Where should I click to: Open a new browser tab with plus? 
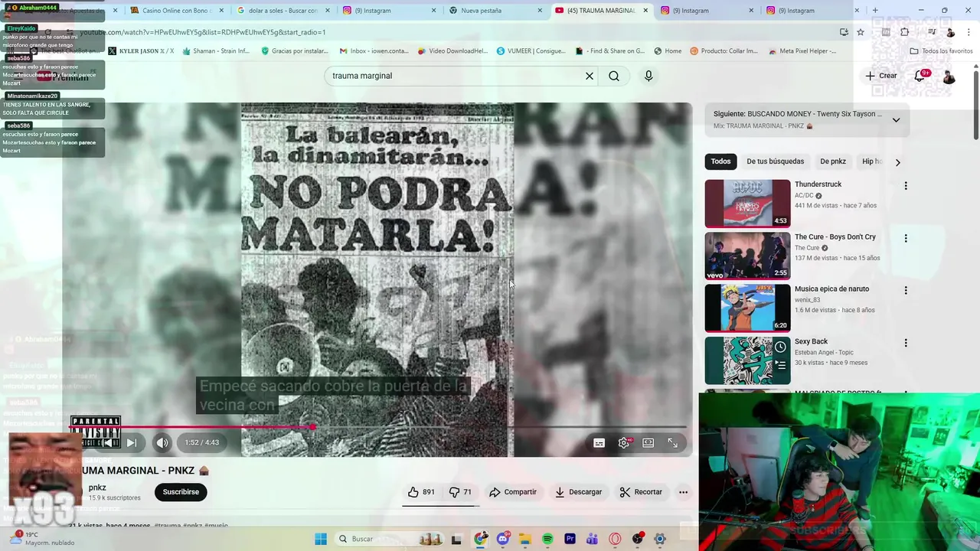(875, 11)
